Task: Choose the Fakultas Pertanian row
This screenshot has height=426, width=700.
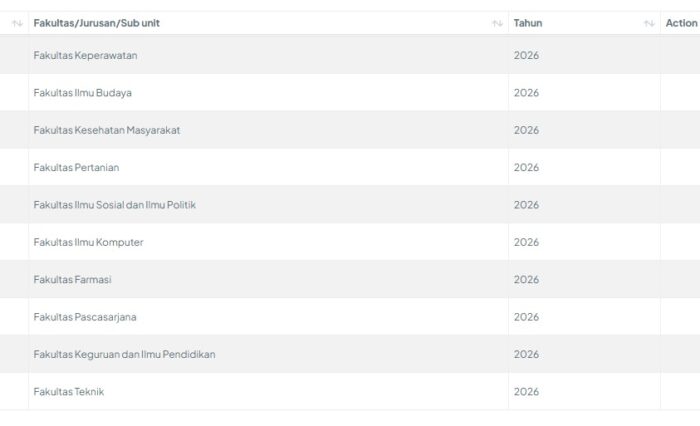Action: click(76, 167)
